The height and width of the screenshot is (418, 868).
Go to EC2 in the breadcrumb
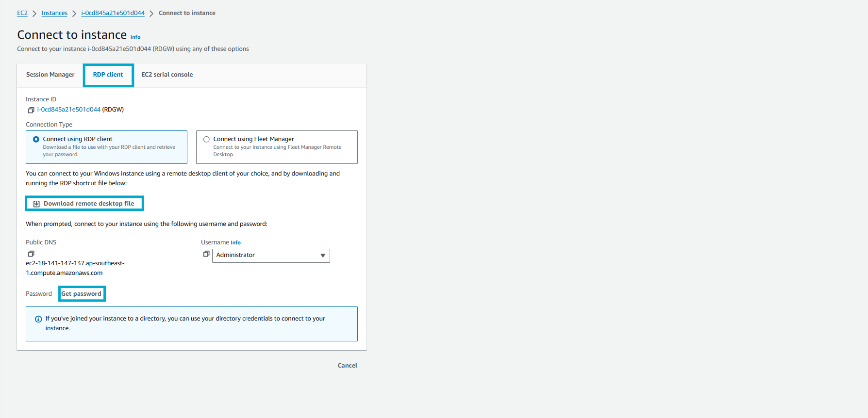22,13
